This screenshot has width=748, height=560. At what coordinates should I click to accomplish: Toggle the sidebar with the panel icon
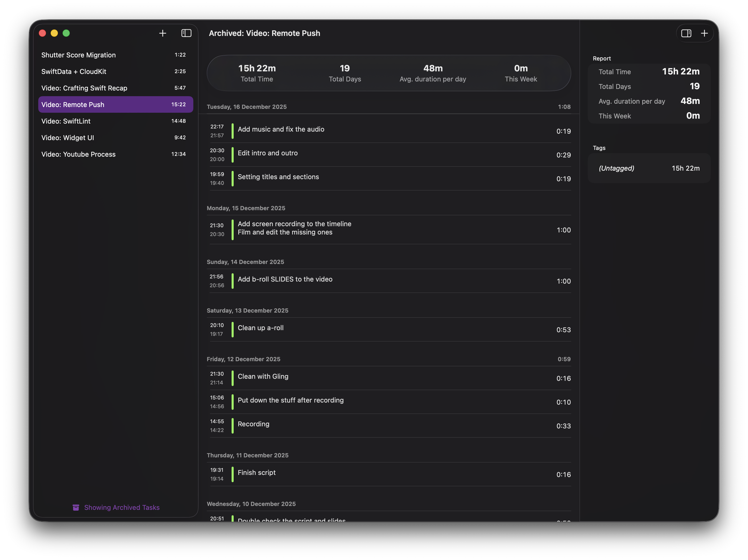pos(186,33)
